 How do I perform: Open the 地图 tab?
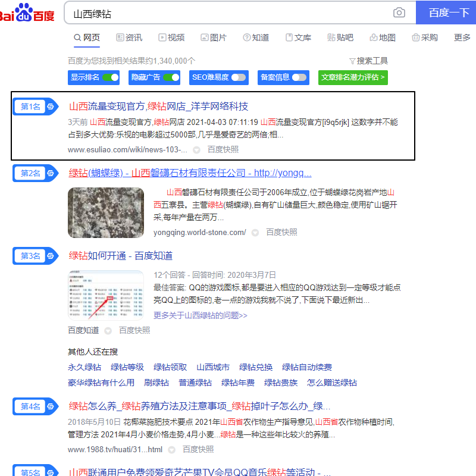point(383,37)
